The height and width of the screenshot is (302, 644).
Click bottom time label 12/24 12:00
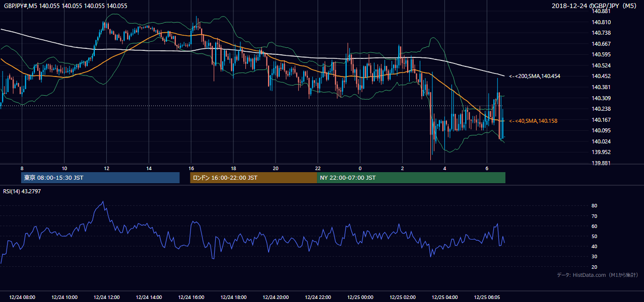[x=106, y=297]
